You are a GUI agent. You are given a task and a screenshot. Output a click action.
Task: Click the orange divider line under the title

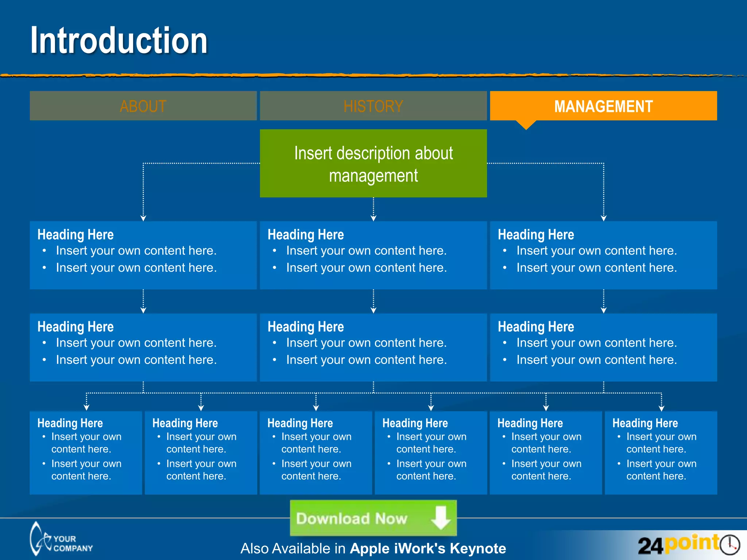pyautogui.click(x=373, y=75)
